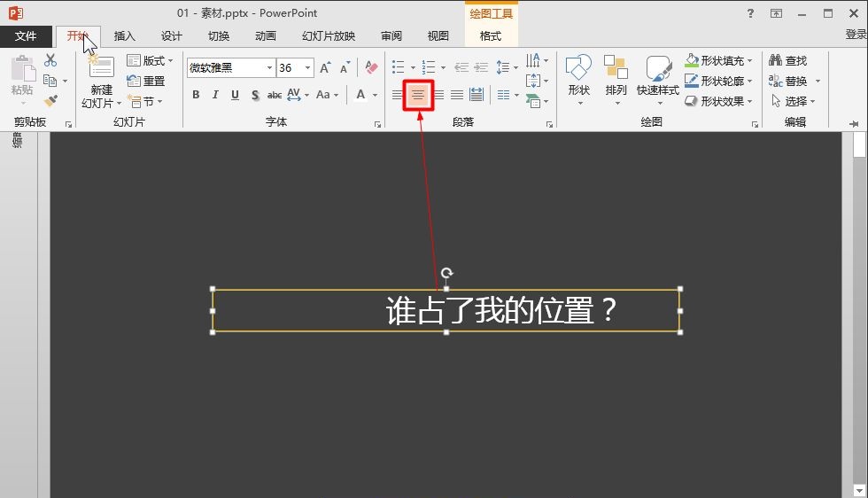868x498 pixels.
Task: Toggle Center text alignment
Action: point(418,95)
